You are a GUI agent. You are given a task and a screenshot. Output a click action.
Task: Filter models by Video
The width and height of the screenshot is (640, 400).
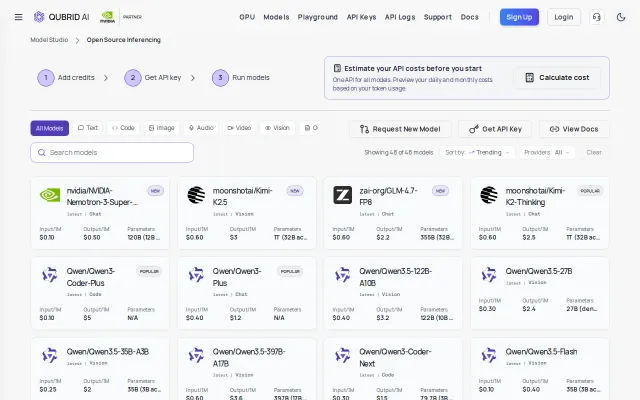(x=239, y=128)
